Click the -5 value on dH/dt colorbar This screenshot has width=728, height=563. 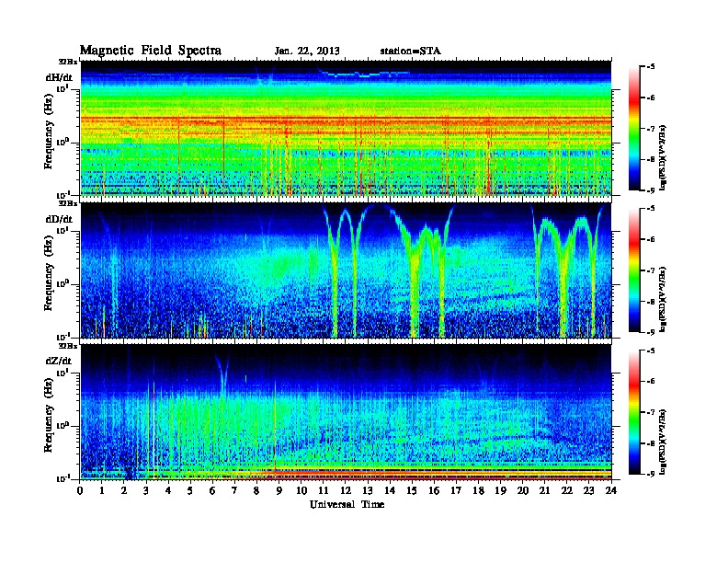pyautogui.click(x=651, y=67)
